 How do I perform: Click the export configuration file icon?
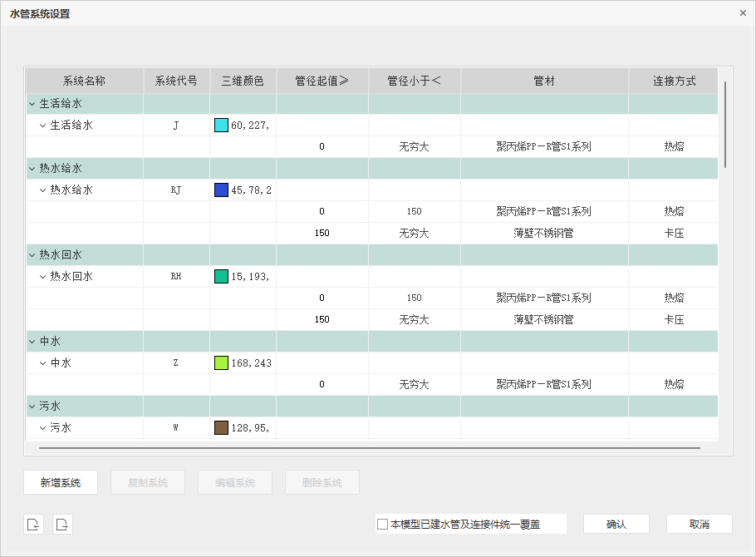(63, 524)
